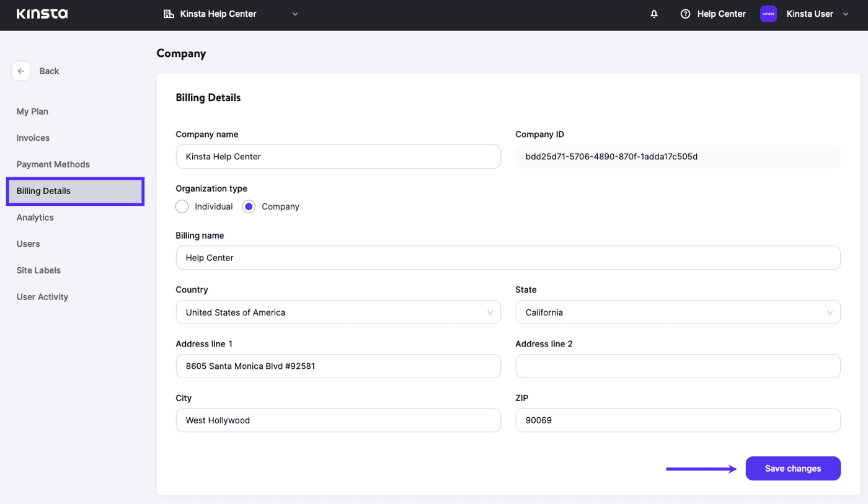Open the State dropdown

point(678,312)
